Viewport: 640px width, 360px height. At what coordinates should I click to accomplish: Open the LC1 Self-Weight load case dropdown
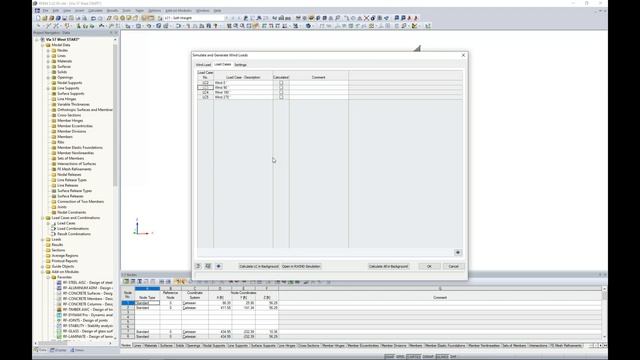coord(227,18)
